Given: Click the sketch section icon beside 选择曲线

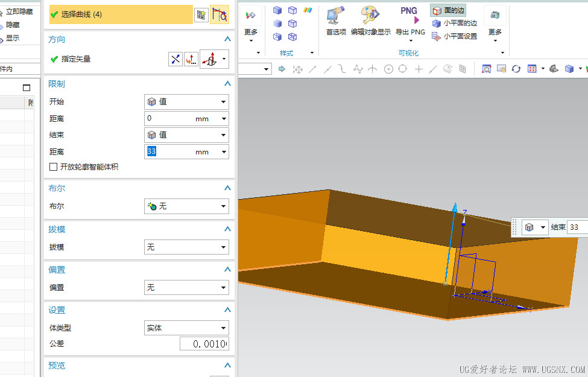Looking at the screenshot, I should click(201, 14).
